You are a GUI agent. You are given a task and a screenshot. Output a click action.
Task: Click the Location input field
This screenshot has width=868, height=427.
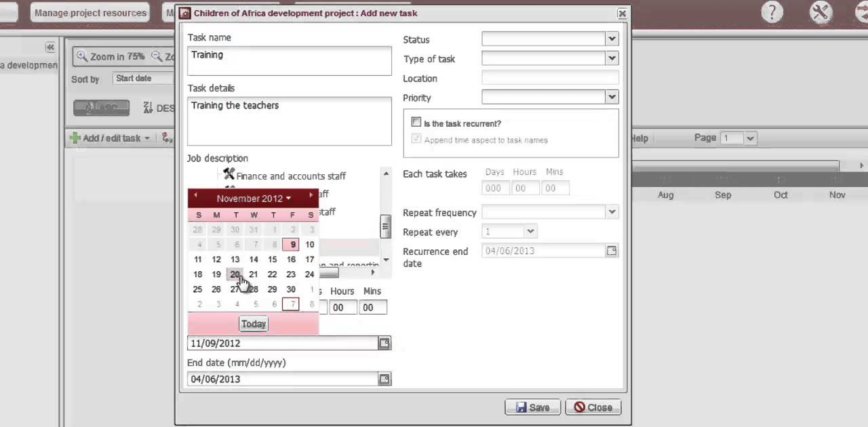[x=550, y=78]
